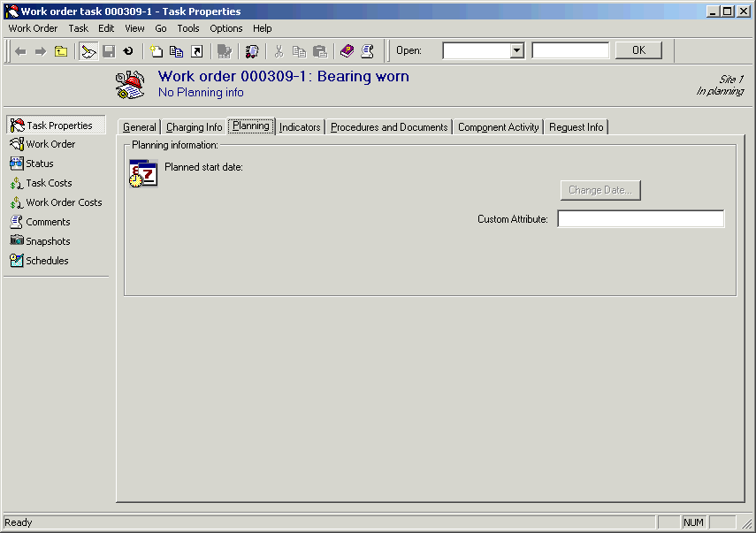This screenshot has width=756, height=533.
Task: Switch to Component Activity tab
Action: 498,127
